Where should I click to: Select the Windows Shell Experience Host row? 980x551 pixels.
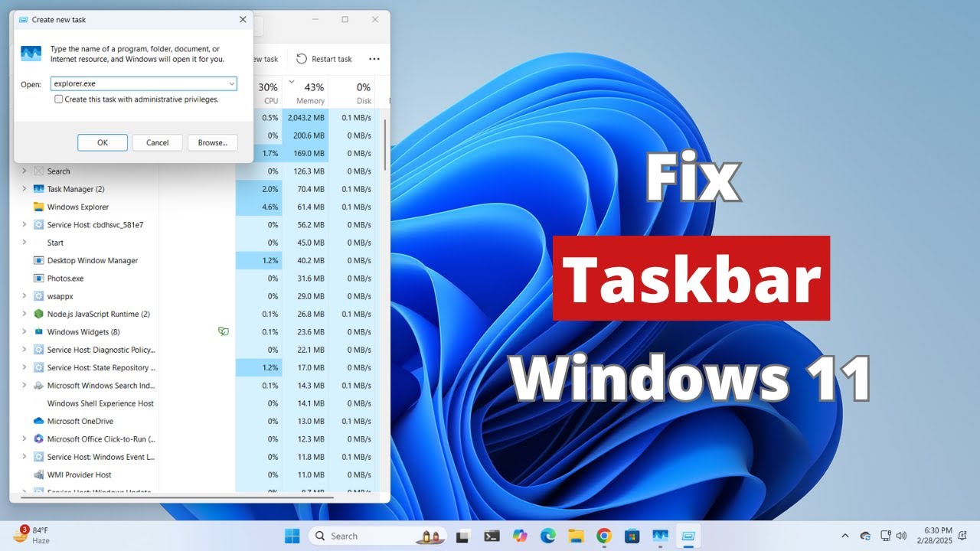point(194,403)
